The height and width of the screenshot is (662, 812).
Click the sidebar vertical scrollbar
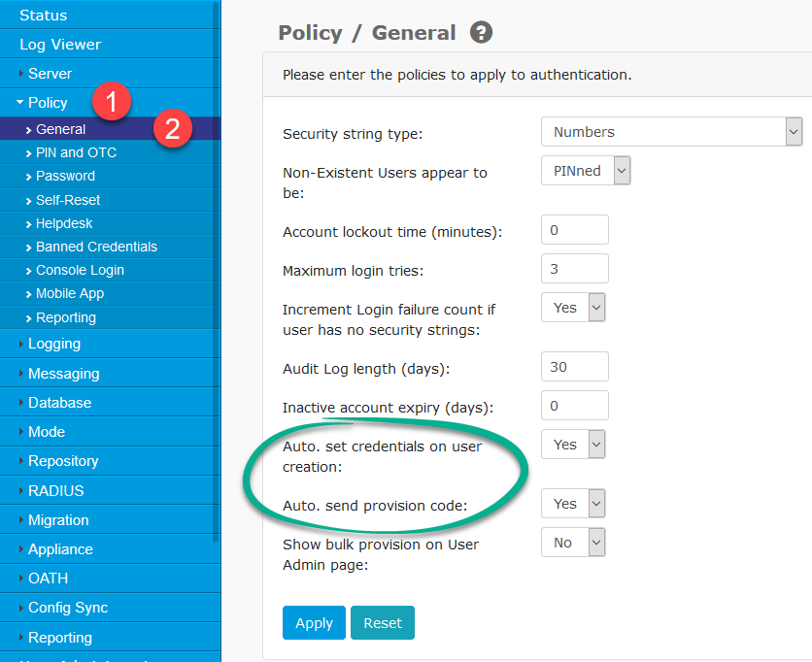coord(217,291)
